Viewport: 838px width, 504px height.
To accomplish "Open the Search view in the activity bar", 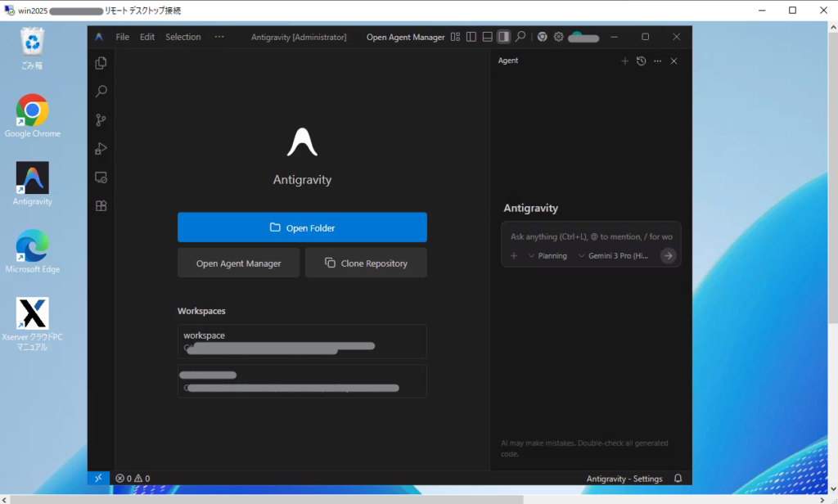I will pyautogui.click(x=101, y=92).
